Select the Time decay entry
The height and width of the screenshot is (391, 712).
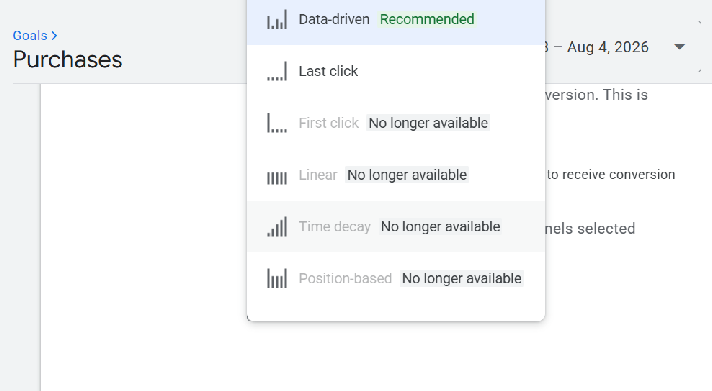[396, 227]
